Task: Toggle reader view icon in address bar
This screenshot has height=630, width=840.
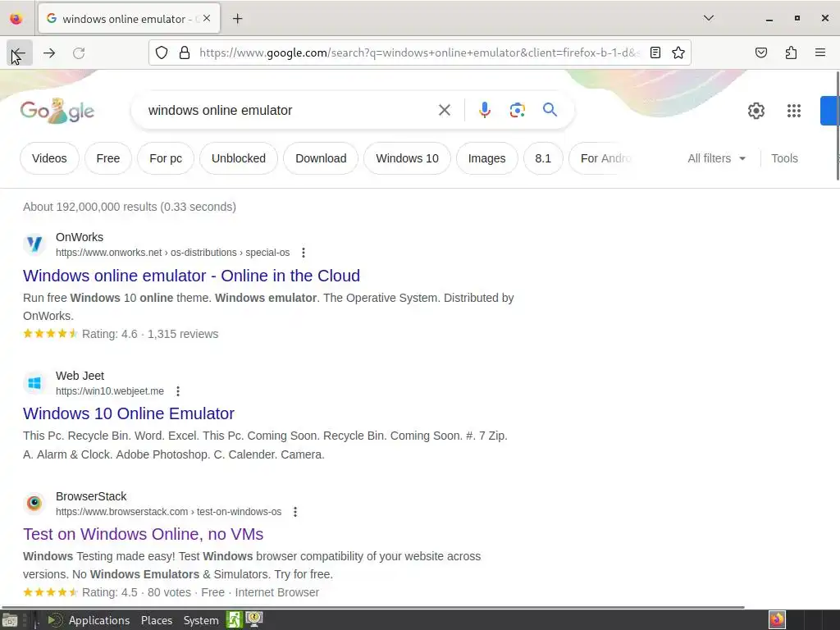Action: coord(655,52)
